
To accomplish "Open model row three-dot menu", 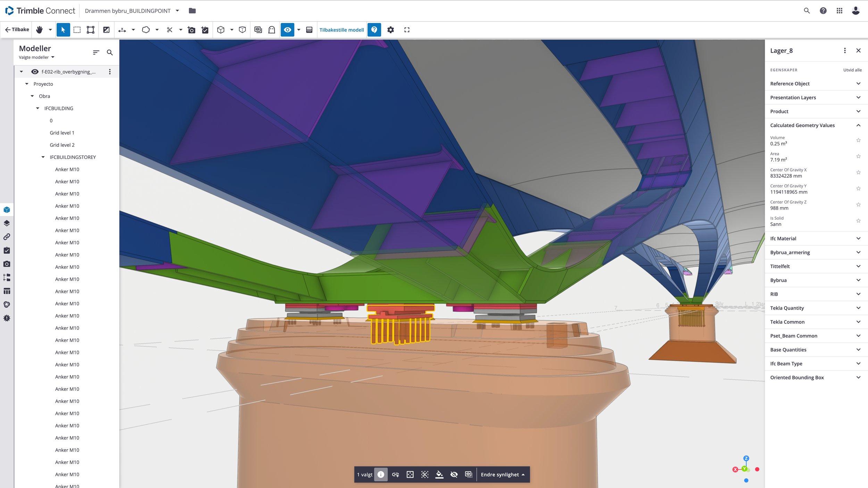I will point(110,71).
